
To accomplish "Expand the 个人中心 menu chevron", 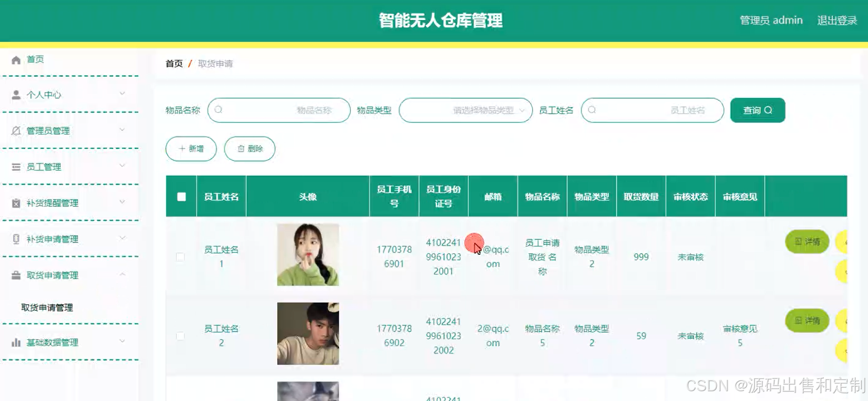I will coord(122,94).
